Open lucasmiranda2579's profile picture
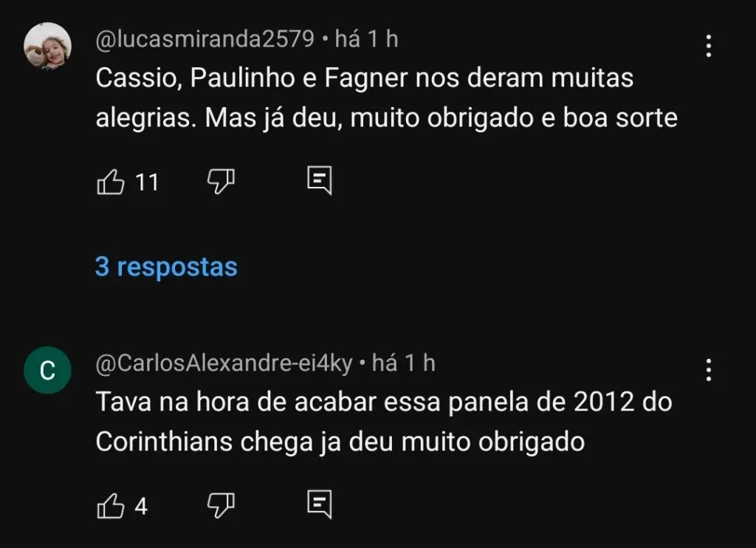 tap(47, 47)
